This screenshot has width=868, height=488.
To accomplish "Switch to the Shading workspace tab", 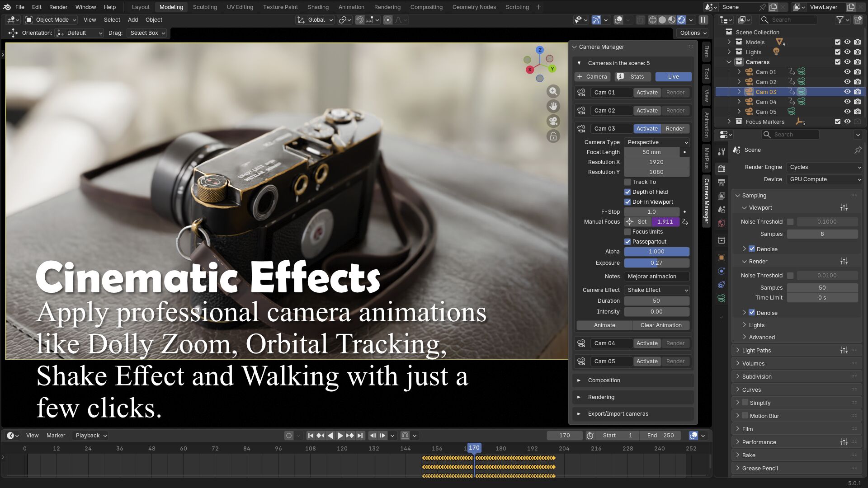I will coord(318,7).
